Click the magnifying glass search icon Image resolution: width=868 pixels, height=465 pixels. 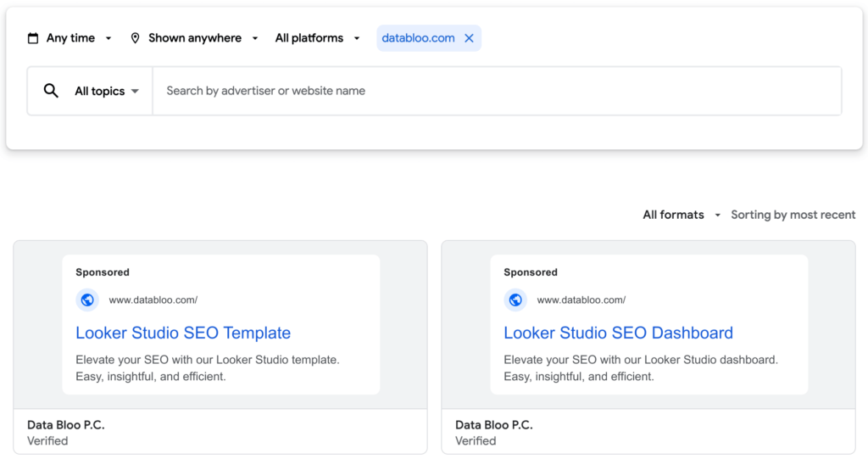click(x=51, y=91)
